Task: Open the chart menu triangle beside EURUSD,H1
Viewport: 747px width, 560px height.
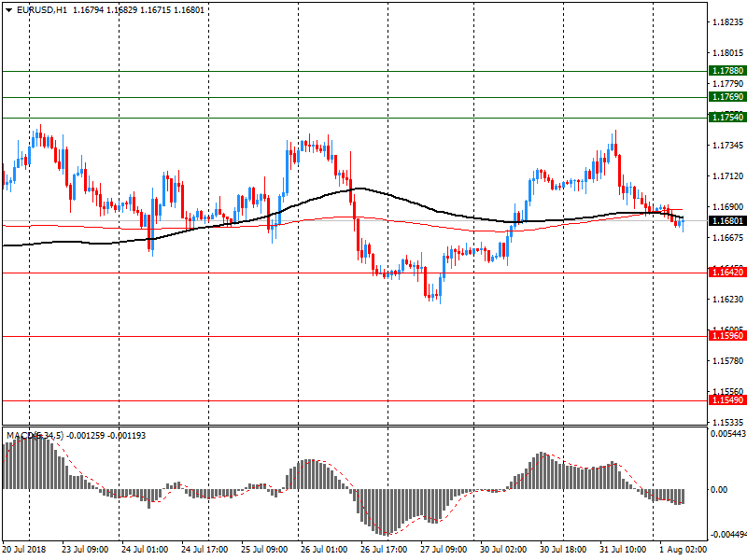Action: 8,10
